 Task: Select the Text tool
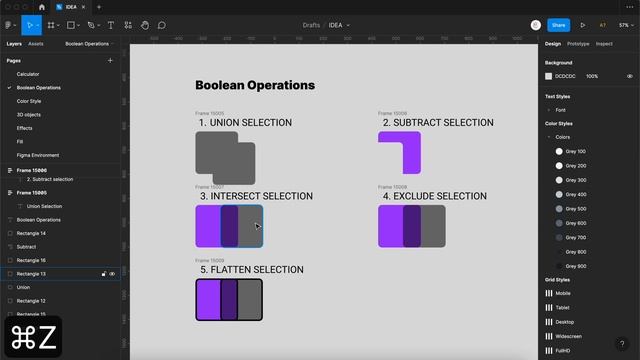click(111, 25)
